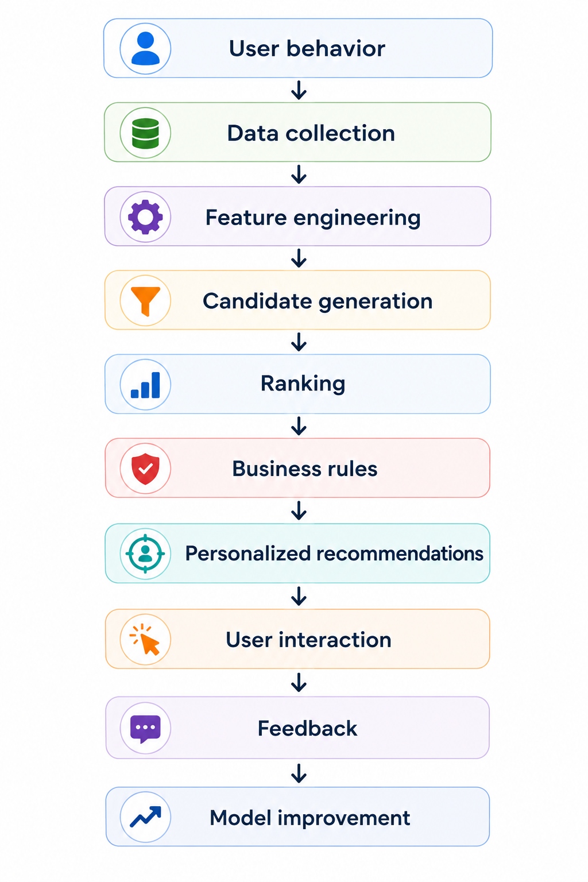Image resolution: width=588 pixels, height=882 pixels.
Task: Click the blue user profile icon
Action: 145,48
